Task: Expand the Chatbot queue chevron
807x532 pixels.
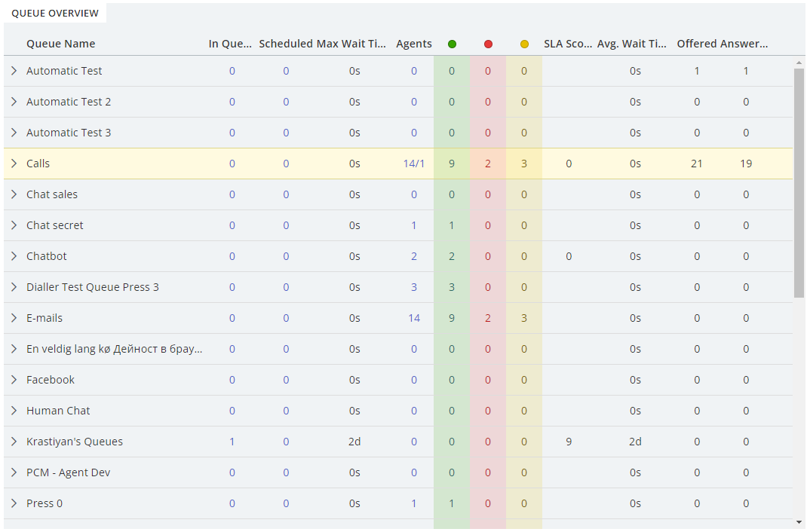Action: click(x=14, y=256)
